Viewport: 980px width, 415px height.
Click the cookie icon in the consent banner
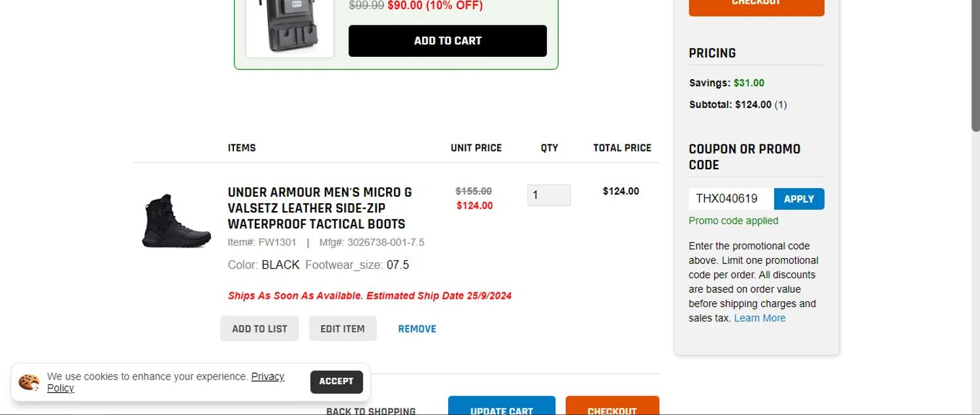29,382
